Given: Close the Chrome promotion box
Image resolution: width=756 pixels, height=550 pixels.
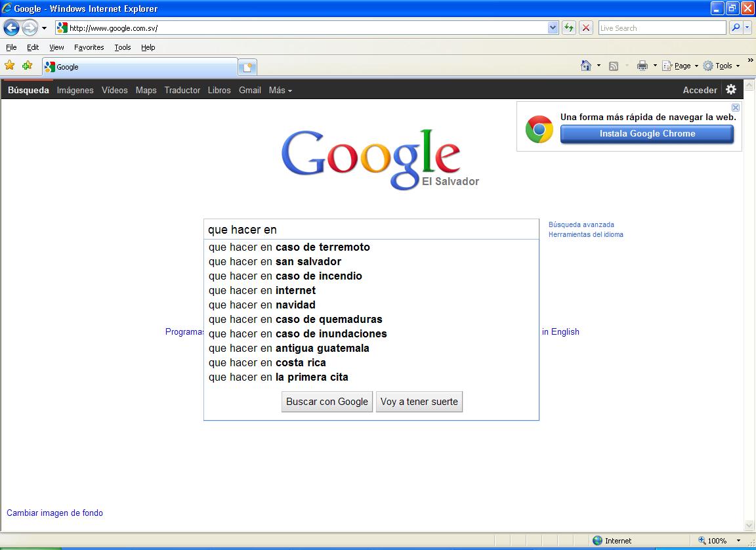Looking at the screenshot, I should (x=736, y=108).
